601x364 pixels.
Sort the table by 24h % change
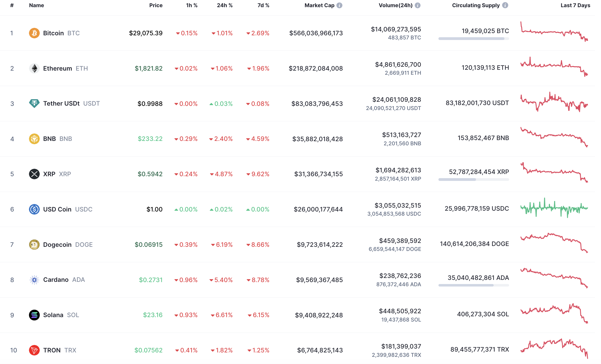click(x=224, y=5)
